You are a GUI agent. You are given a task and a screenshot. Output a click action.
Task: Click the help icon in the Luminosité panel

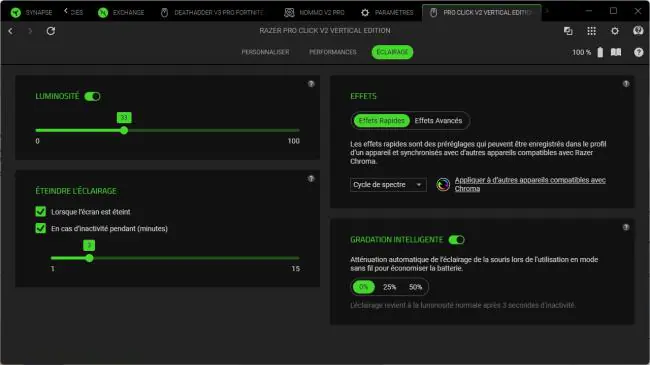(x=311, y=84)
